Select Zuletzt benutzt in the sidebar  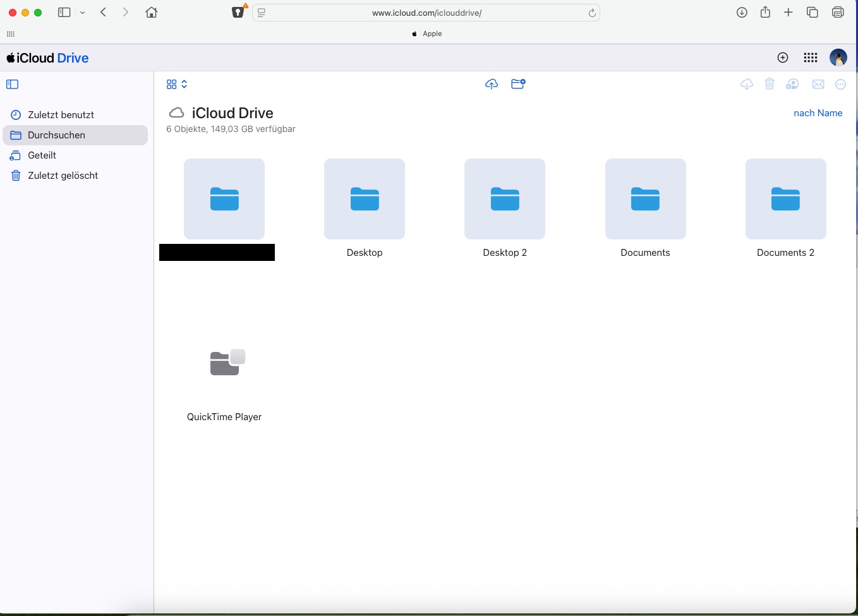click(x=75, y=115)
